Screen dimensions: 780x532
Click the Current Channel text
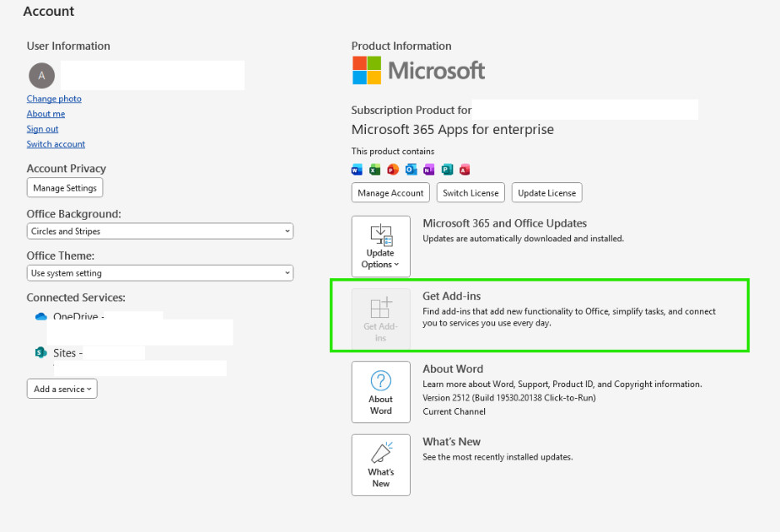click(x=454, y=411)
